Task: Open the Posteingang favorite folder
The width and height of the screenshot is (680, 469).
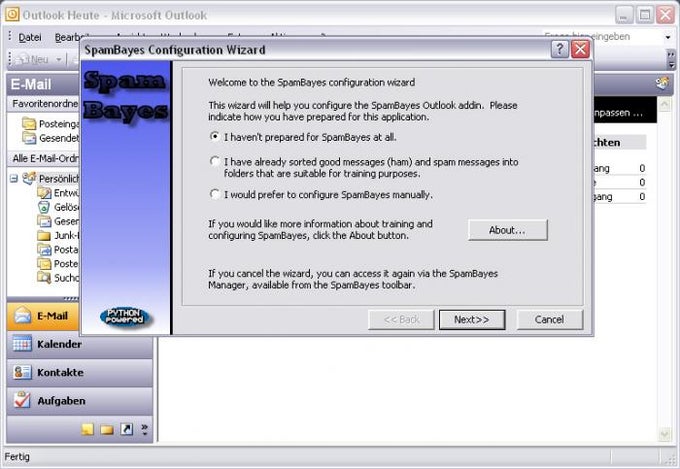Action: tap(50, 124)
